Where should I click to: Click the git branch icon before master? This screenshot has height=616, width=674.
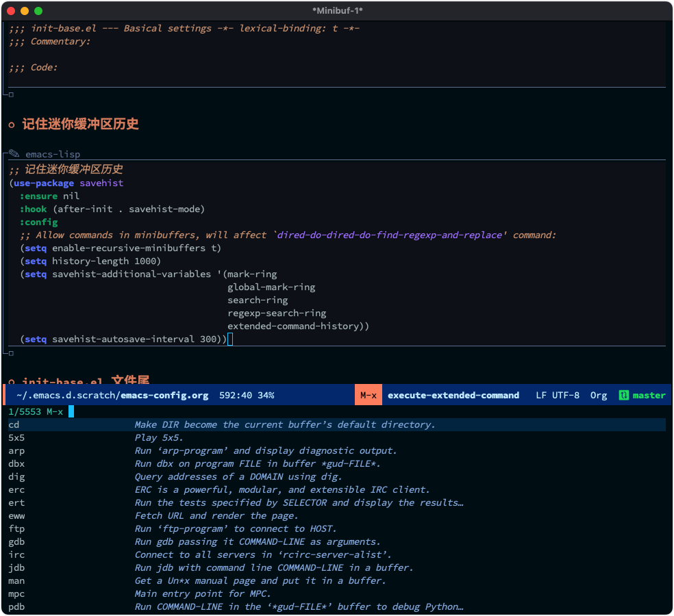click(623, 395)
